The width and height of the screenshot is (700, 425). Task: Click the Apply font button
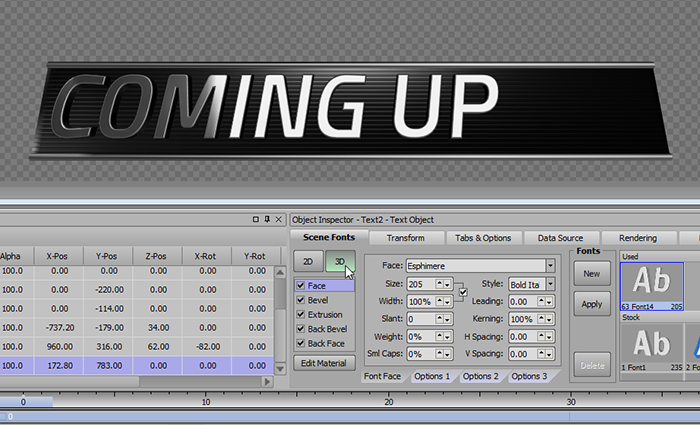pyautogui.click(x=591, y=303)
